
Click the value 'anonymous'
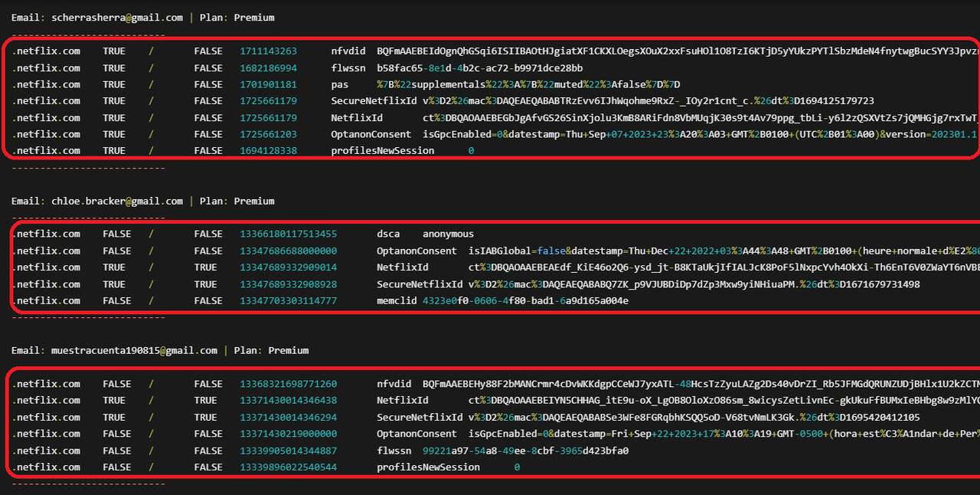pyautogui.click(x=448, y=234)
